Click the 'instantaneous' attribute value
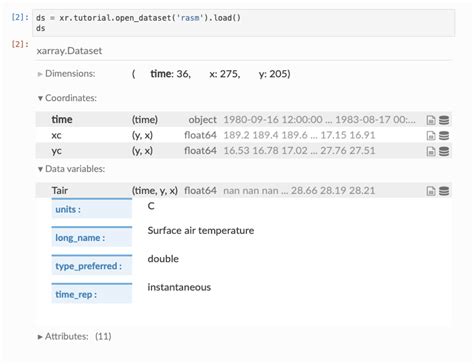474x364 pixels. 179,287
